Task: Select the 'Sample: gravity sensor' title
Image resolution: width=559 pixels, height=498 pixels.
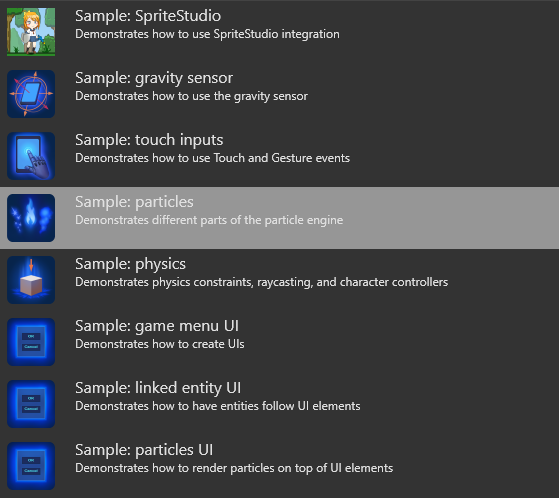Action: click(154, 78)
